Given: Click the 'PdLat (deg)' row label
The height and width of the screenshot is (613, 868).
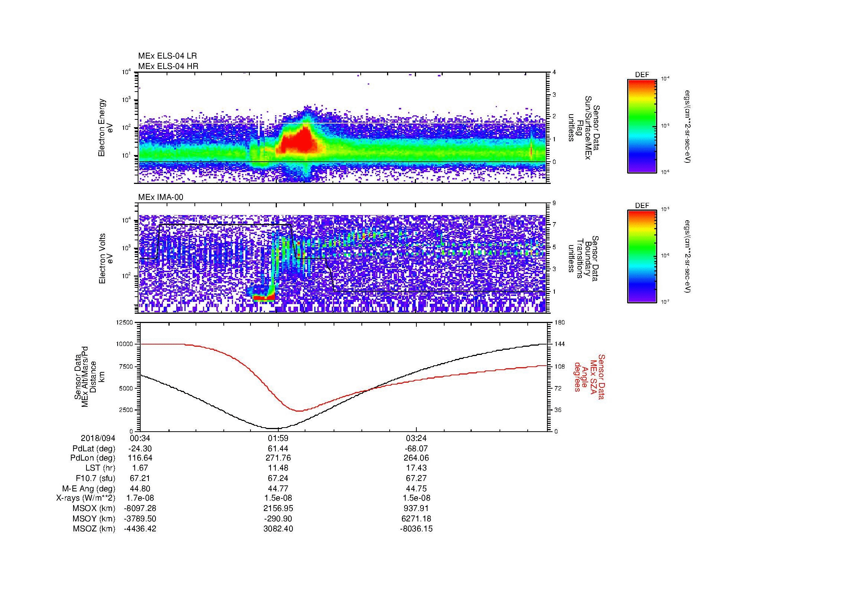Looking at the screenshot, I should click(94, 449).
